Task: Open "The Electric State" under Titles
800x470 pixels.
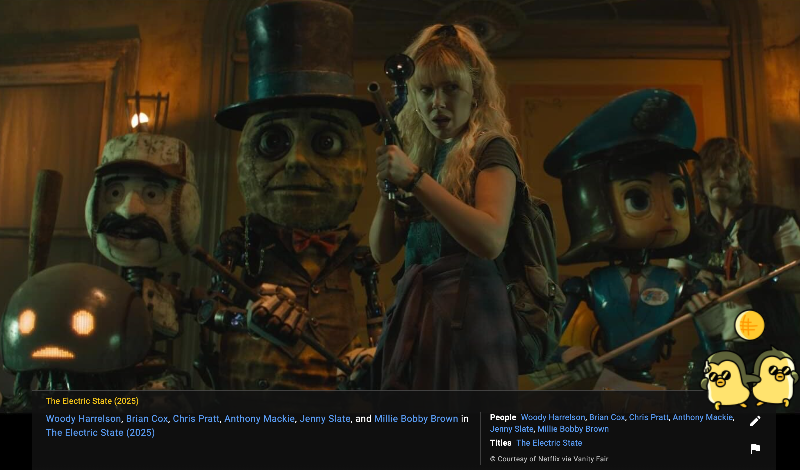Action: pos(549,443)
